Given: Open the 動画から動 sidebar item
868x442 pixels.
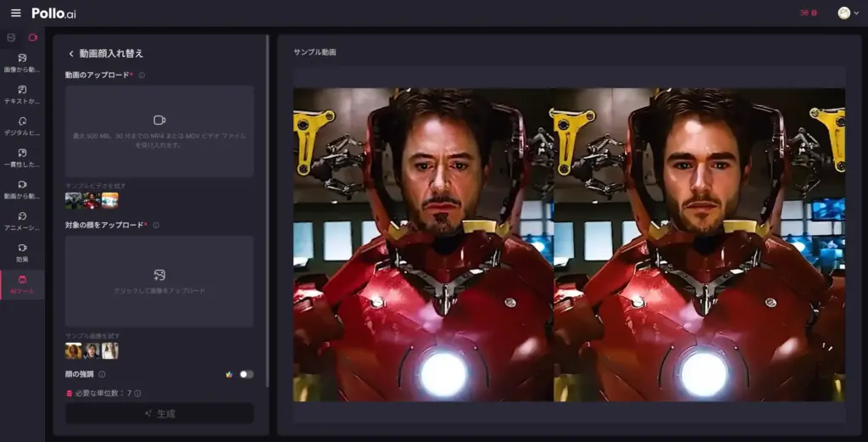Looking at the screenshot, I should tap(22, 189).
